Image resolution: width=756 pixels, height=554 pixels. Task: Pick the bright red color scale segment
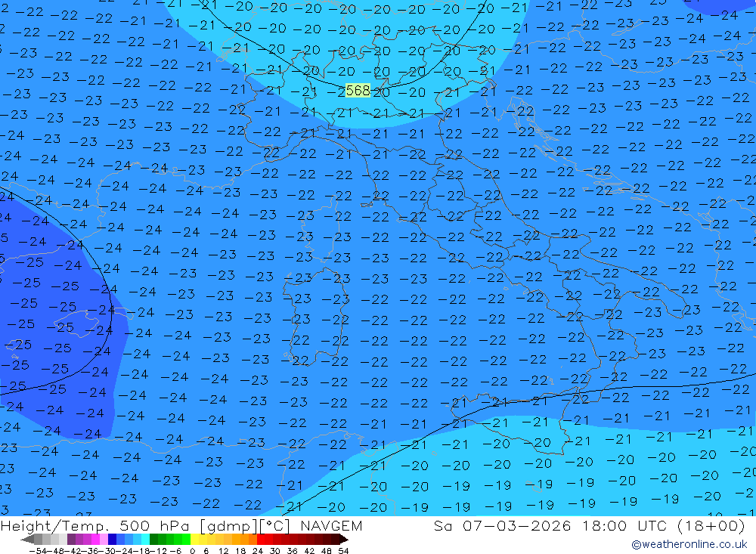click(x=261, y=539)
